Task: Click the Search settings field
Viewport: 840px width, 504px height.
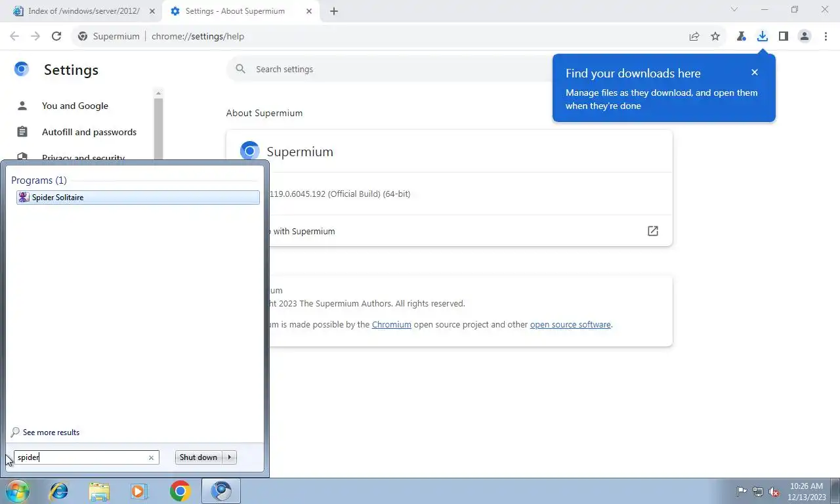Action: tap(390, 69)
